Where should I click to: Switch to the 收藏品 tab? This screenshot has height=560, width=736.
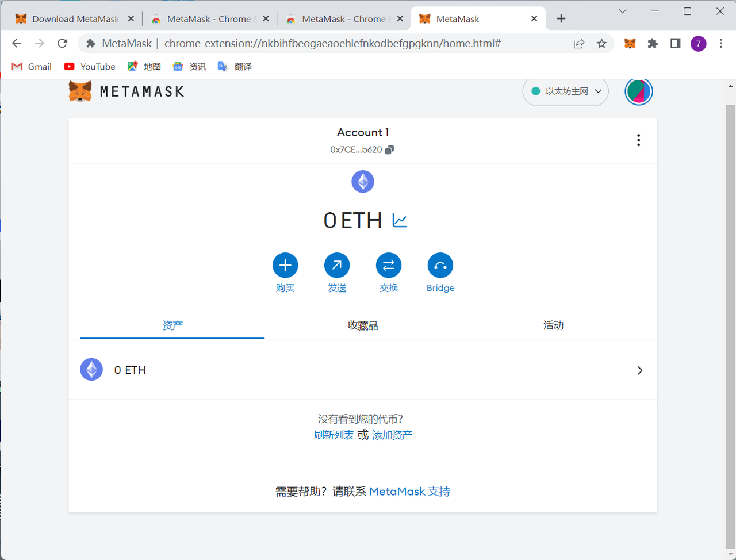[x=363, y=325]
